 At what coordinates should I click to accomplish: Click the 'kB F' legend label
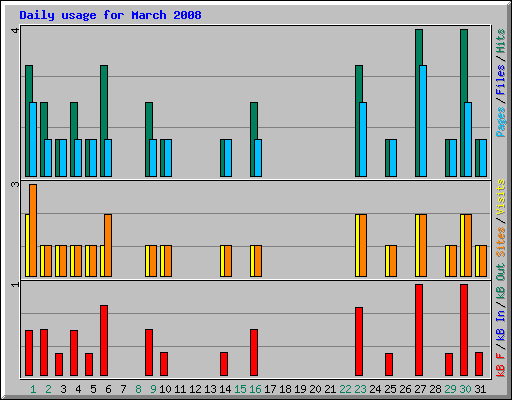(x=500, y=364)
